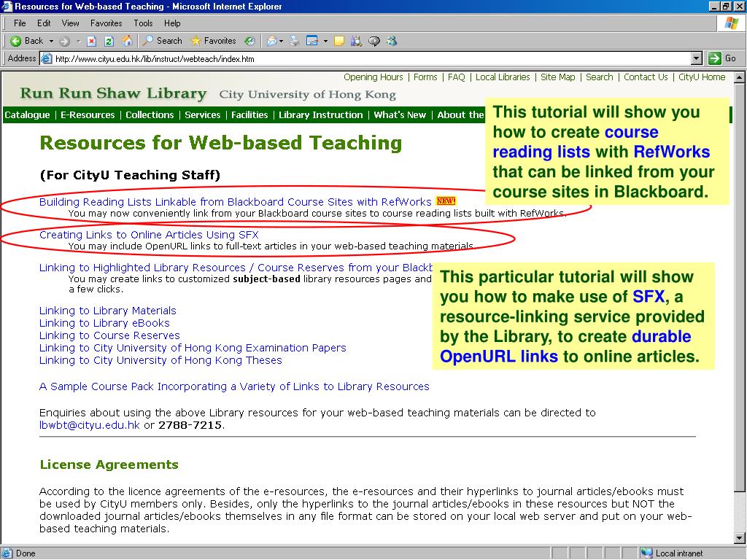
Task: Open the What's New navigation tab
Action: (400, 114)
